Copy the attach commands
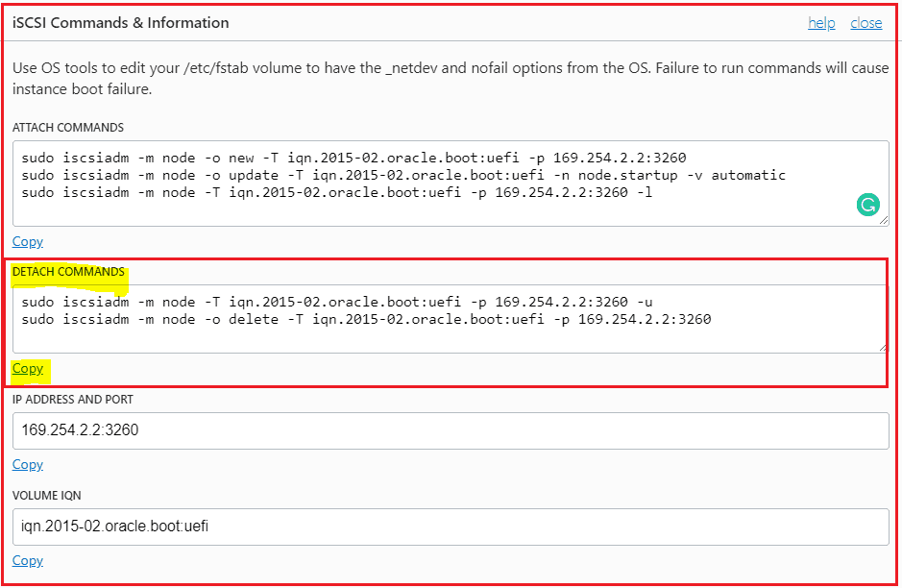Screen dimensions: 902x588 click(x=28, y=242)
